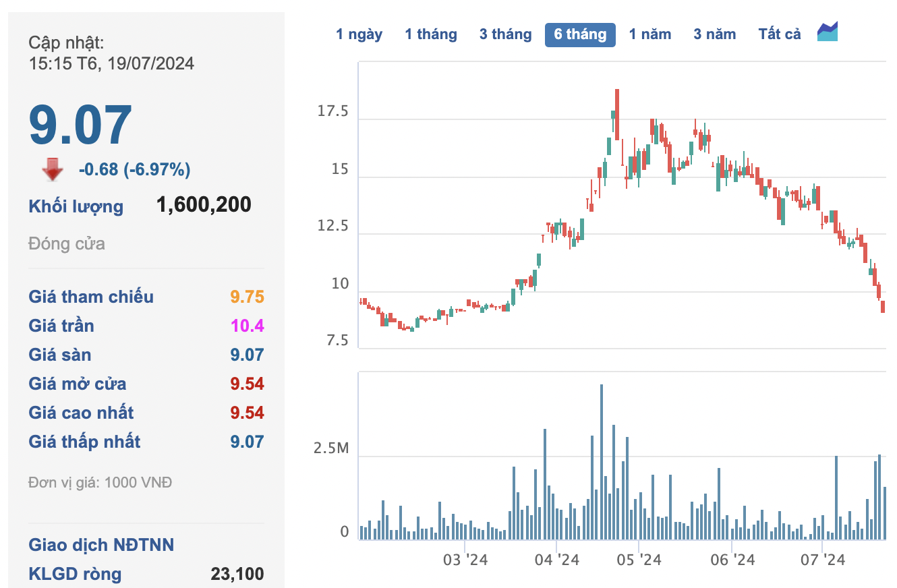Click the 17.5 price axis label
The width and height of the screenshot is (897, 588).
coord(333,112)
